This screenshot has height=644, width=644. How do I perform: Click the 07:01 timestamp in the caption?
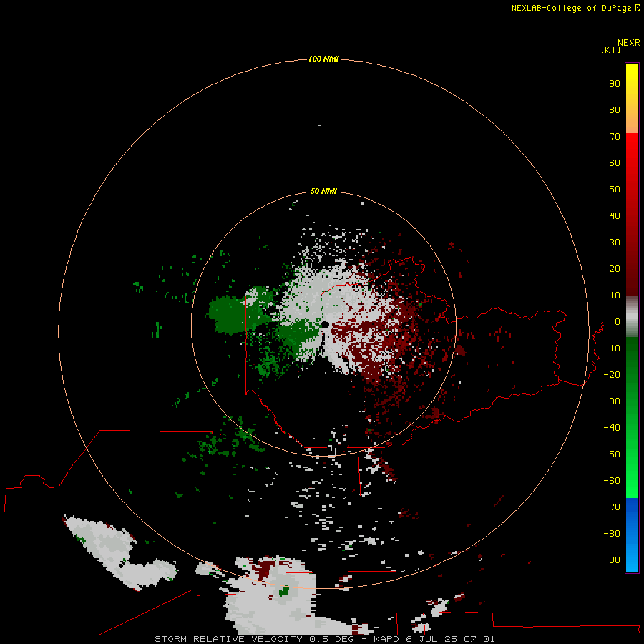[479, 639]
